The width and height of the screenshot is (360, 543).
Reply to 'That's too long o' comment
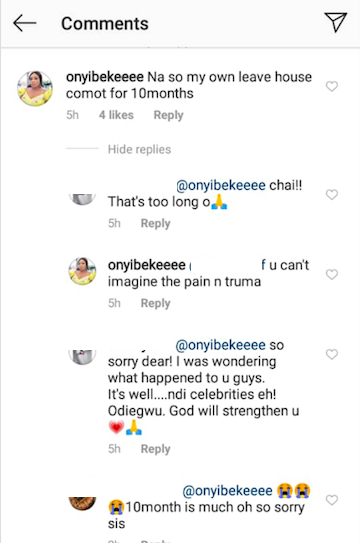155,223
